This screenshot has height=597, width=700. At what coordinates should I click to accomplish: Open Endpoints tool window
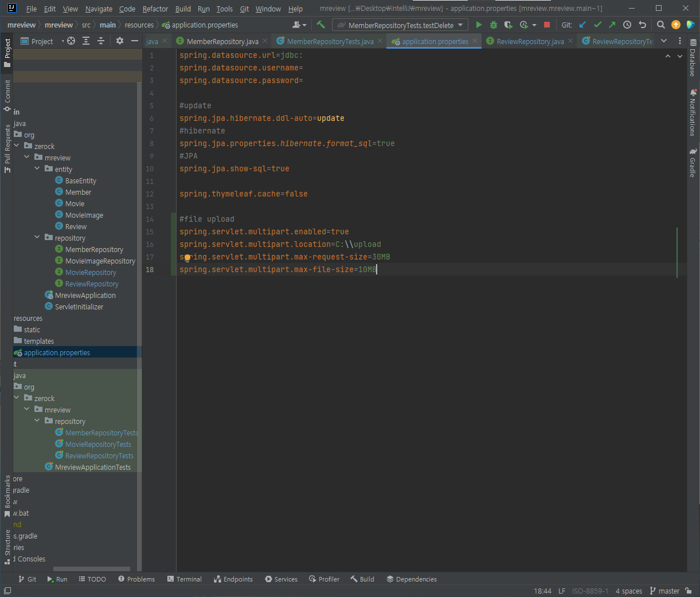click(233, 579)
